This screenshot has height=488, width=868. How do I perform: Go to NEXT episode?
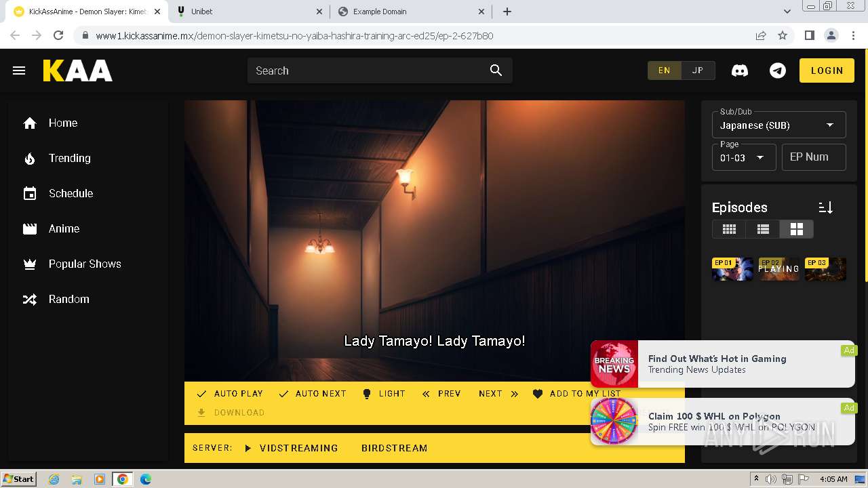pyautogui.click(x=498, y=394)
